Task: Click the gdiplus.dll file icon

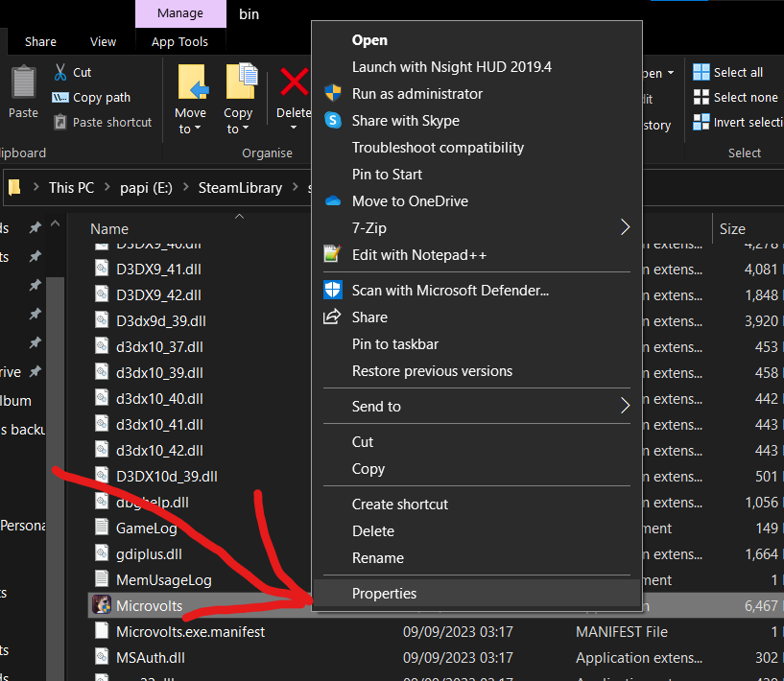Action: [x=102, y=553]
